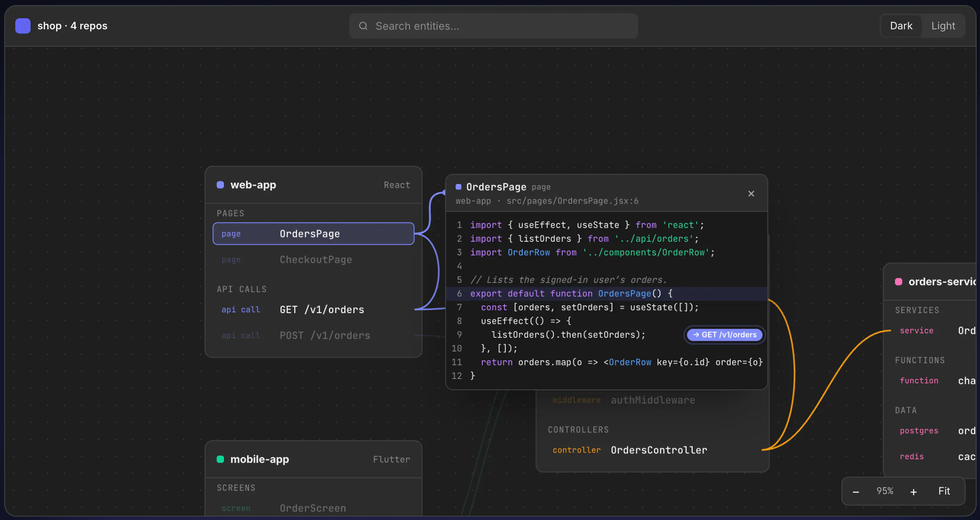Viewport: 980px width, 520px height.
Task: Switch to Light theme
Action: click(943, 26)
